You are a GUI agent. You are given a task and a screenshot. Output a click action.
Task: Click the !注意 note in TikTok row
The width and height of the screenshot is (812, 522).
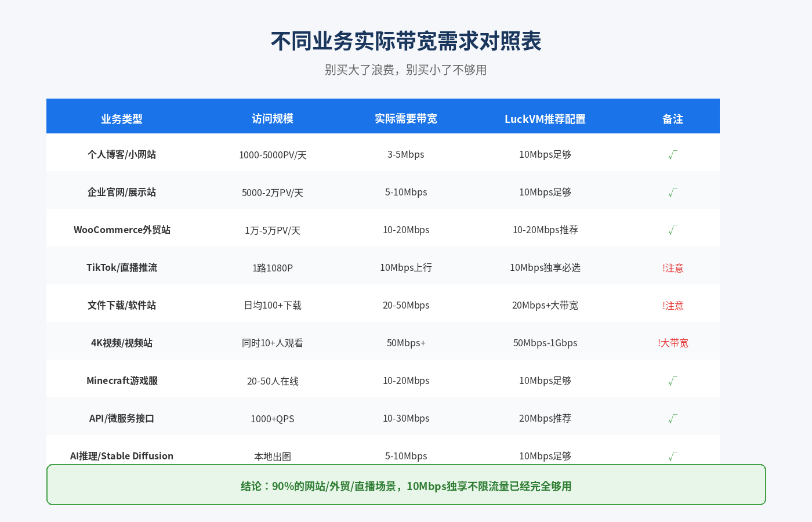tap(673, 268)
